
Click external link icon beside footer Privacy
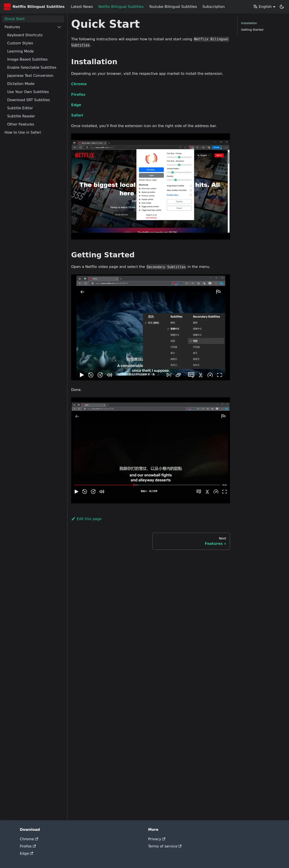point(164,839)
